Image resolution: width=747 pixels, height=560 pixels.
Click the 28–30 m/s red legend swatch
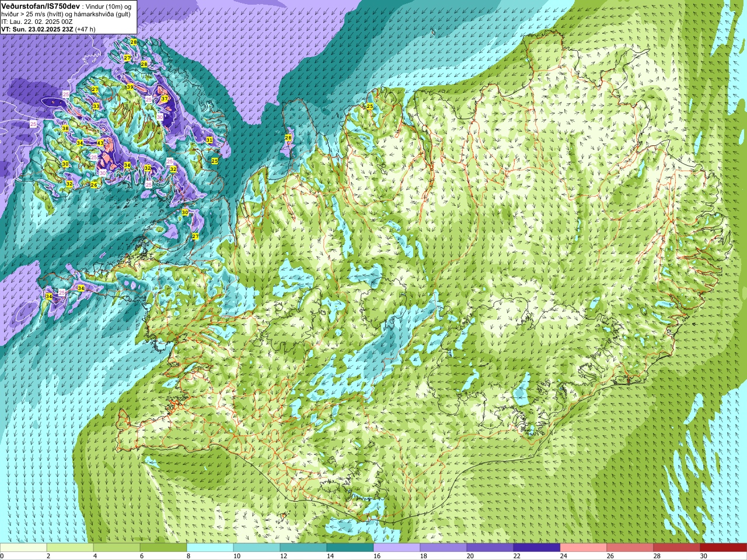pyautogui.click(x=677, y=548)
